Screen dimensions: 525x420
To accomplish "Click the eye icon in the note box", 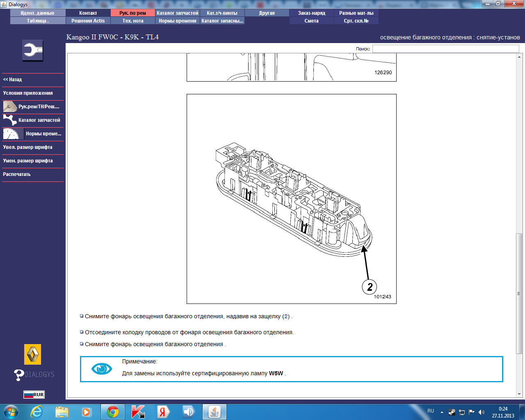I will click(102, 369).
